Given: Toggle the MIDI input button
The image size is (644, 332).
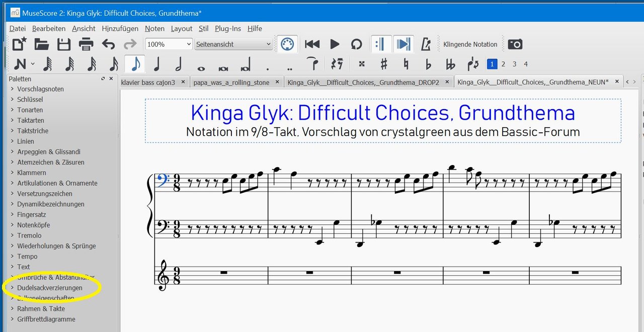Looking at the screenshot, I should 287,44.
